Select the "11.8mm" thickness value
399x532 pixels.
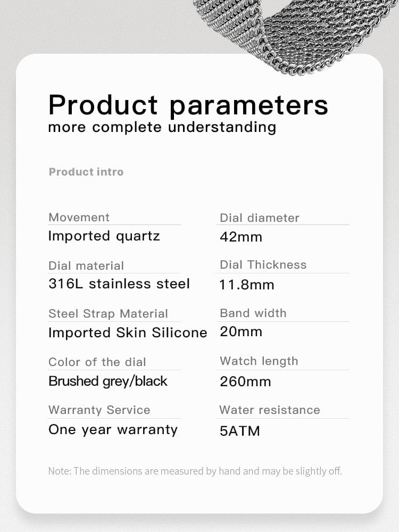click(x=246, y=285)
